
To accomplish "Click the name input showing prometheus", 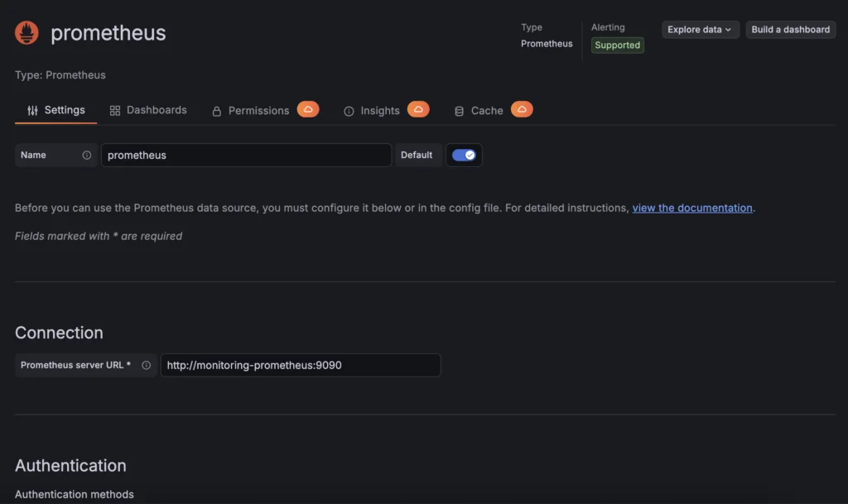I will tap(248, 155).
